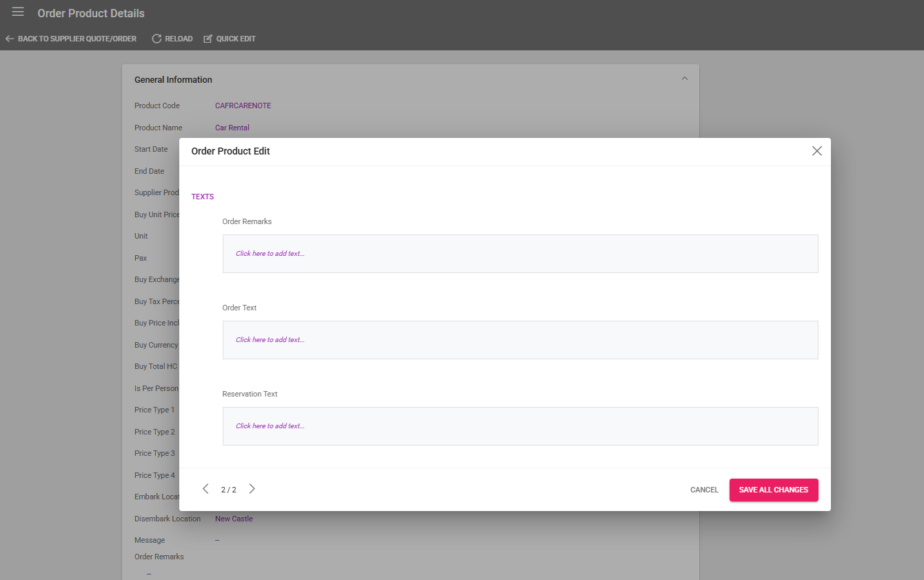
Task: Select the TEXTS section header
Action: point(203,197)
